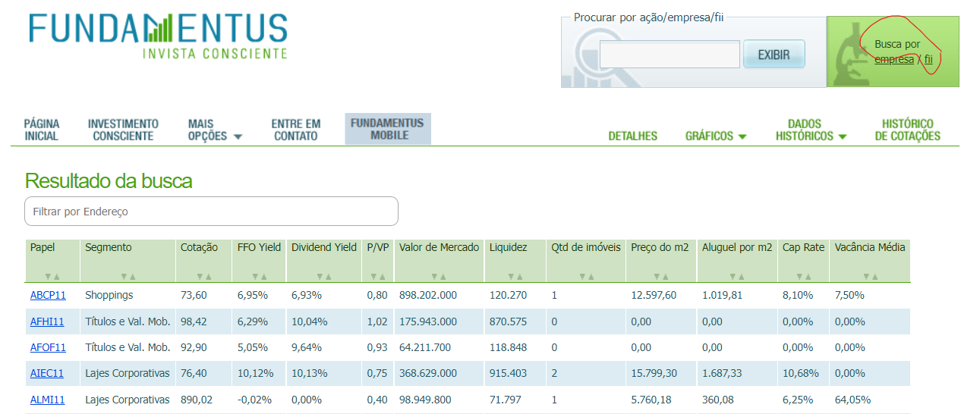Open the AIEC11 fund link
Image resolution: width=980 pixels, height=414 pixels.
[47, 373]
